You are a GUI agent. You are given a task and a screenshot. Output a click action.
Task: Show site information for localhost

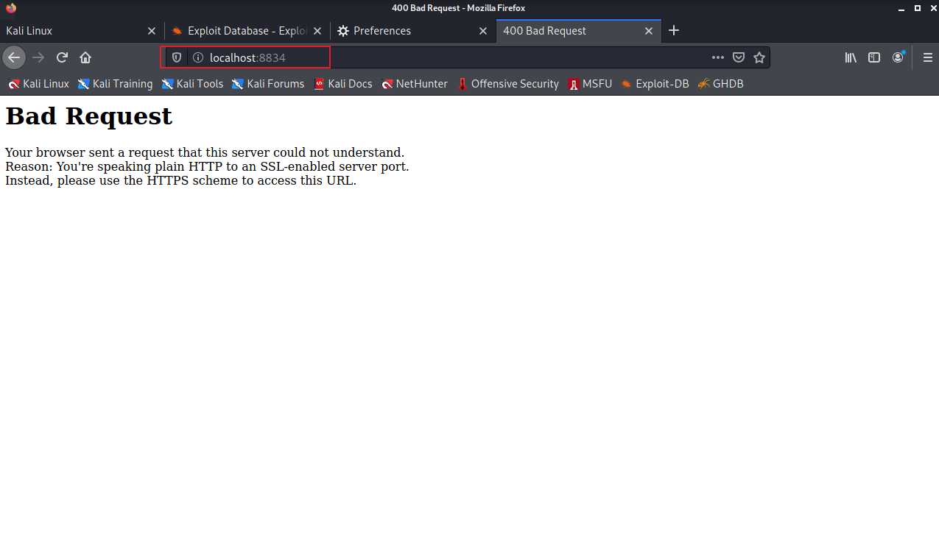(x=197, y=57)
